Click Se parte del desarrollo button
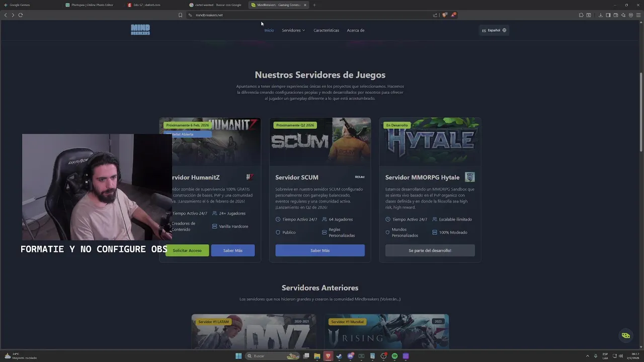 coord(430,250)
